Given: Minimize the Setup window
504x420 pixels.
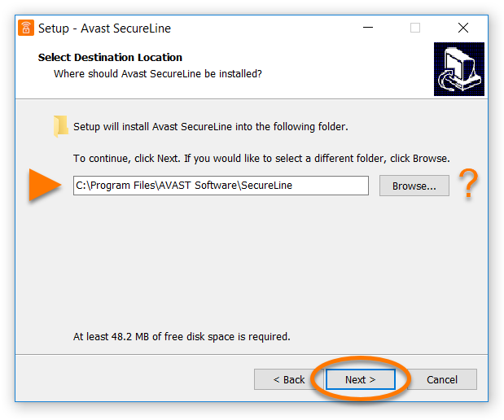Looking at the screenshot, I should click(x=368, y=28).
